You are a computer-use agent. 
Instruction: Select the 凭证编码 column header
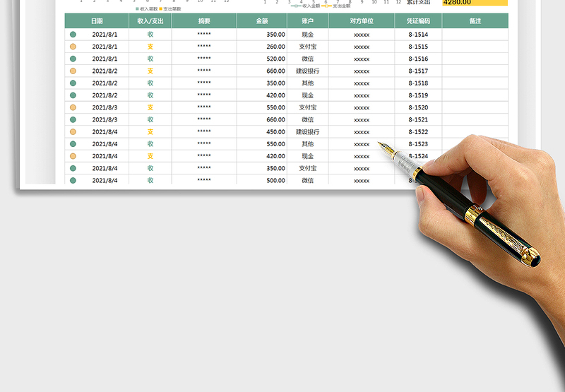pyautogui.click(x=418, y=21)
